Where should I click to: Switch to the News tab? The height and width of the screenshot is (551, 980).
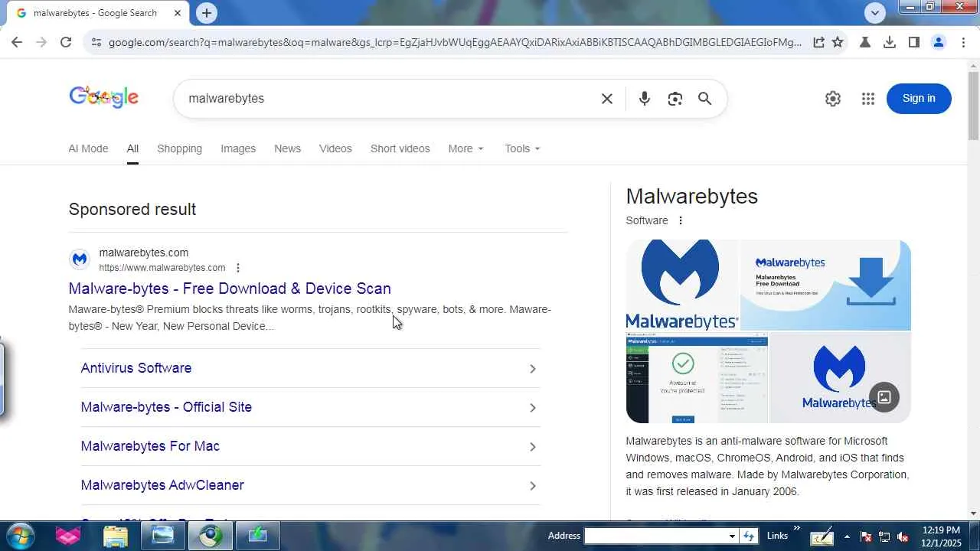tap(287, 148)
